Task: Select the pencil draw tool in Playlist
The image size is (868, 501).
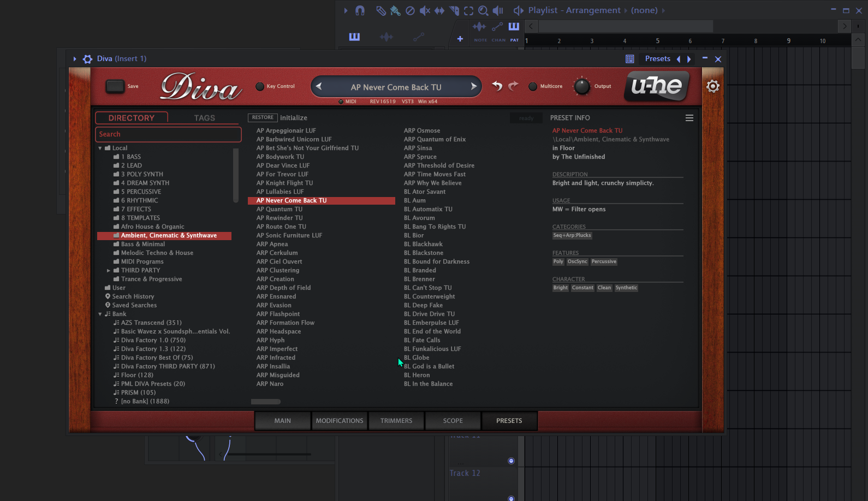Action: point(381,10)
